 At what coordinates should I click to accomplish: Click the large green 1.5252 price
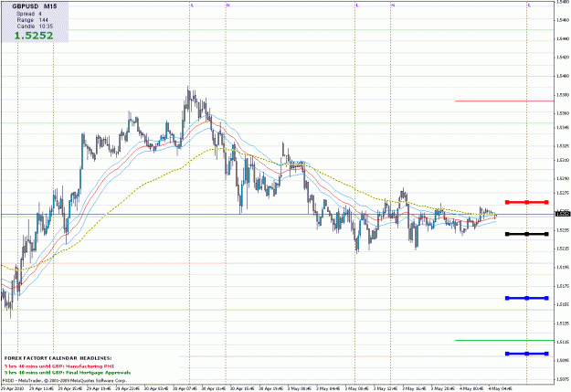click(x=34, y=36)
